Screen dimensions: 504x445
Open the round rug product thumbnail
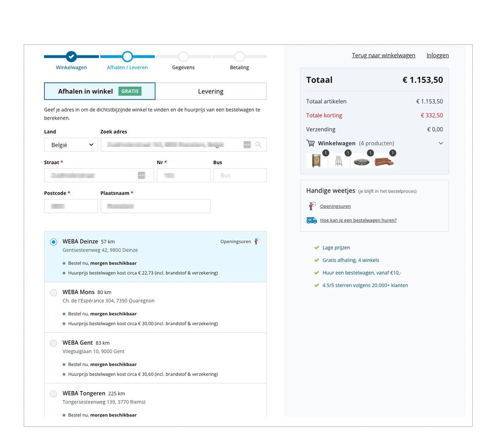361,160
